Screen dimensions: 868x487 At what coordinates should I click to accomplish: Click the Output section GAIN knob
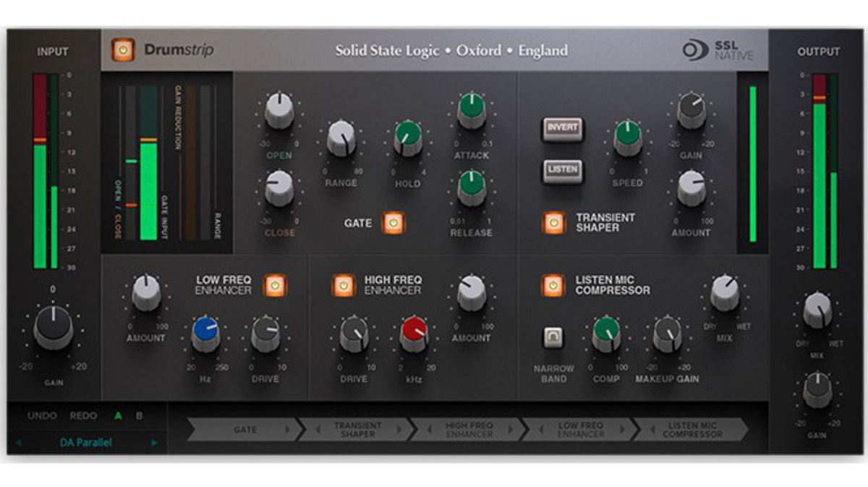(x=817, y=389)
